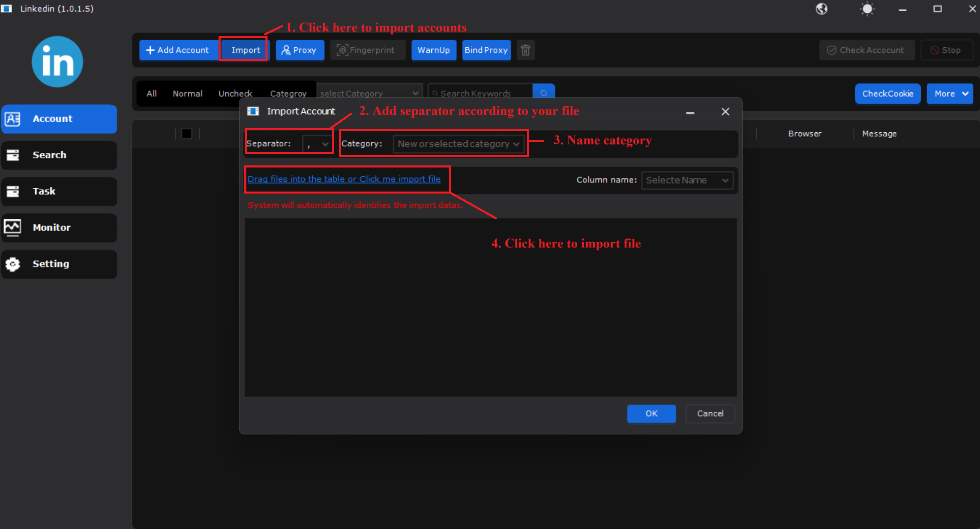Minimize the Linkedin main window
Screen dimensions: 980x529
(902, 9)
